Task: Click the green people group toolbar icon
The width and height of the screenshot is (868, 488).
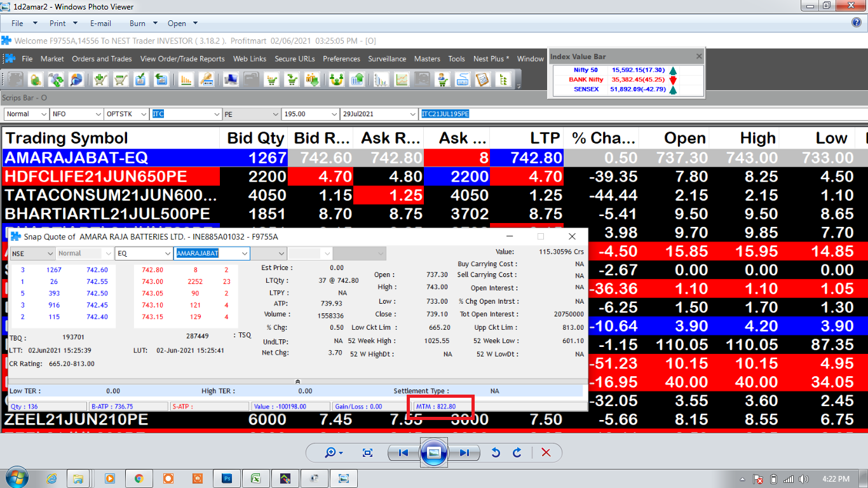Action: pos(338,79)
